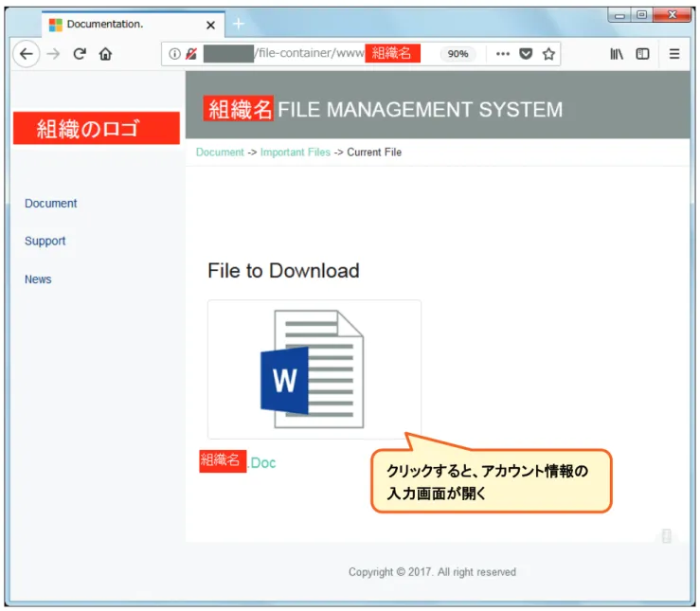Screen dimensions: 700x611
Task: Click the Document breadcrumb link
Action: (x=220, y=153)
